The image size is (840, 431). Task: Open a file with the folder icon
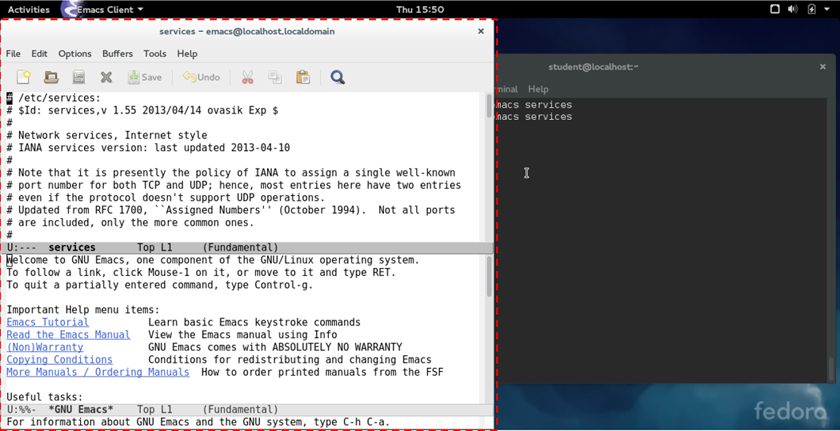(51, 77)
